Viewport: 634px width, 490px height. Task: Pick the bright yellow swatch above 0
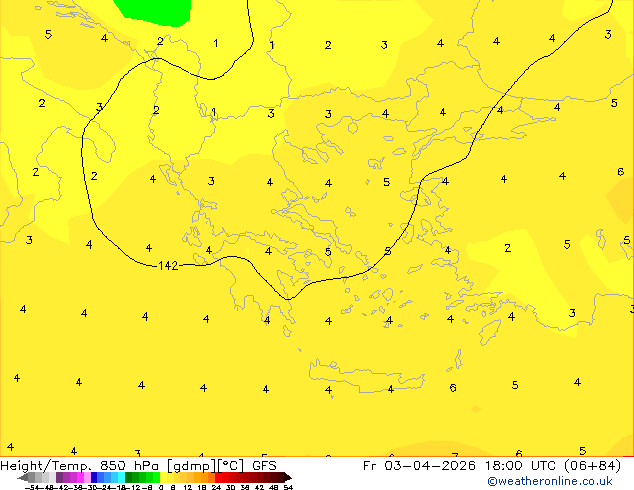163,477
